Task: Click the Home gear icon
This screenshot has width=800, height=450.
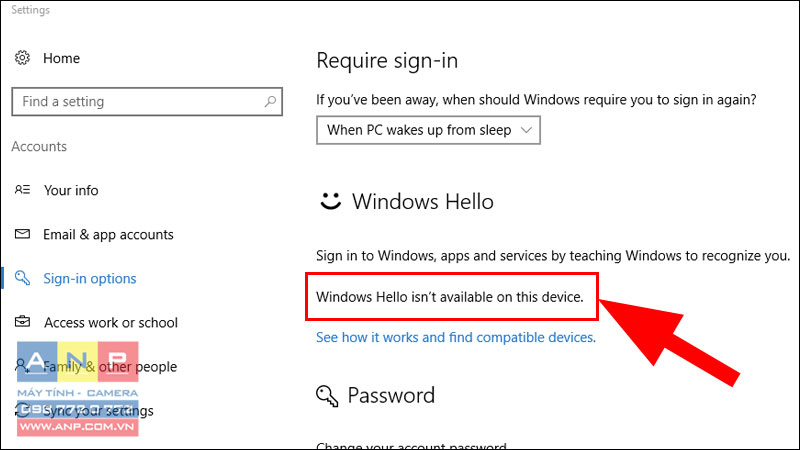Action: point(22,58)
